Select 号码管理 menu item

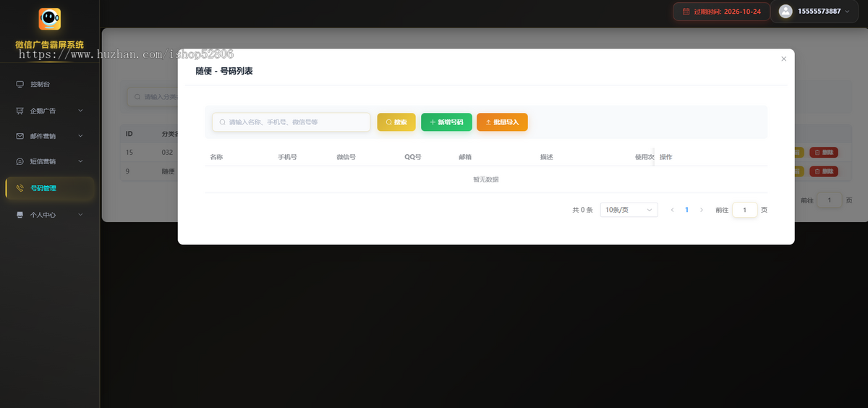coord(49,188)
